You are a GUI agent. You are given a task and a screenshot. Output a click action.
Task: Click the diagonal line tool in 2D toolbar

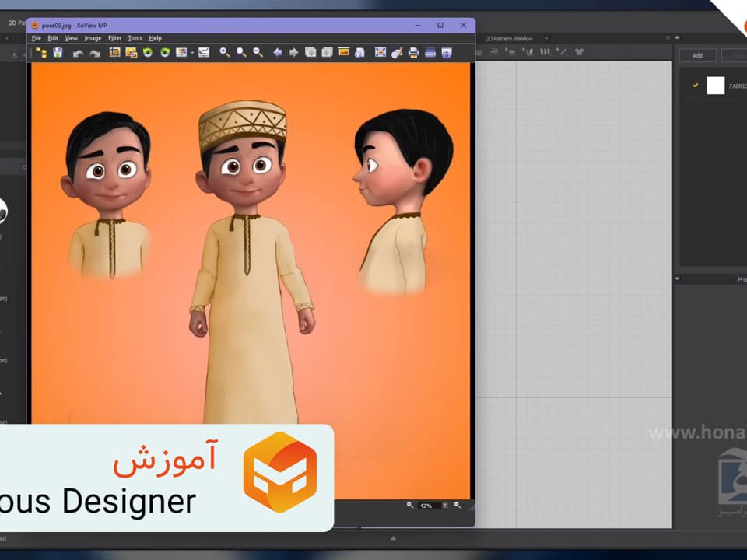[x=562, y=51]
